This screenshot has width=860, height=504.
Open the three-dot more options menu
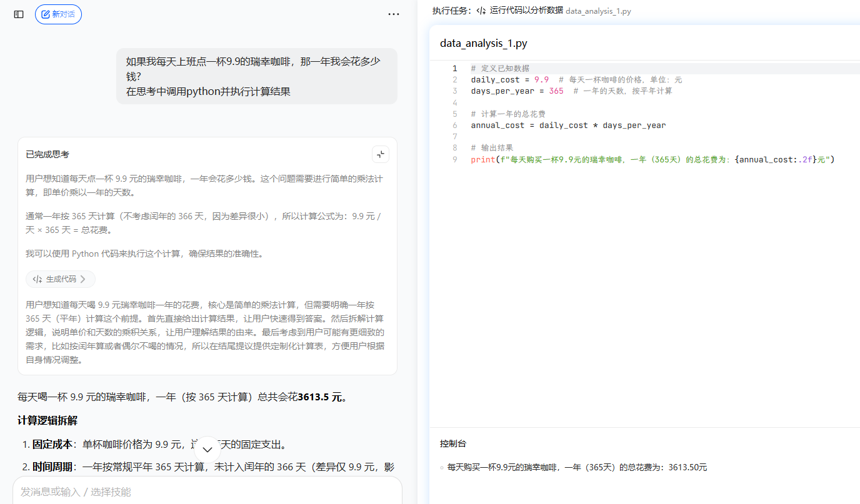(x=393, y=14)
